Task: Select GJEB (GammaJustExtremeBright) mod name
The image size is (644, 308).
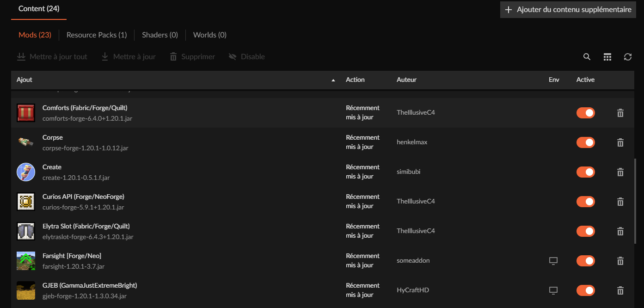Action: pyautogui.click(x=90, y=285)
